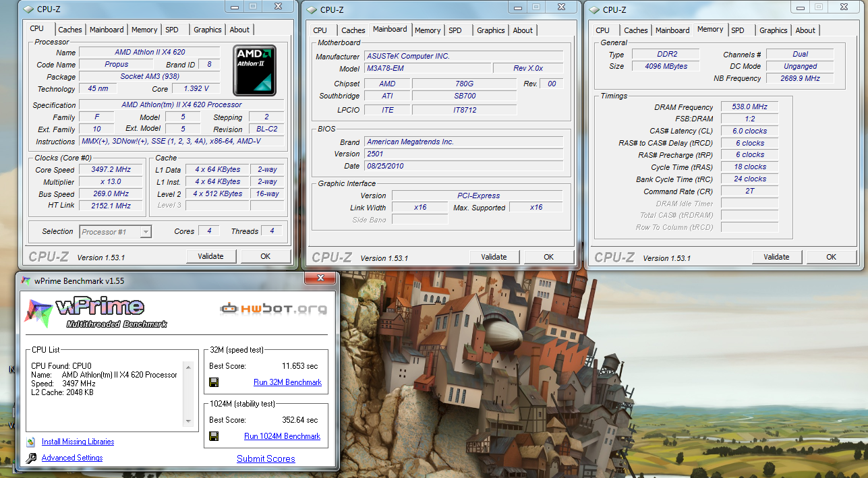
Task: Click the save disk icon for 32M score
Action: tap(214, 382)
